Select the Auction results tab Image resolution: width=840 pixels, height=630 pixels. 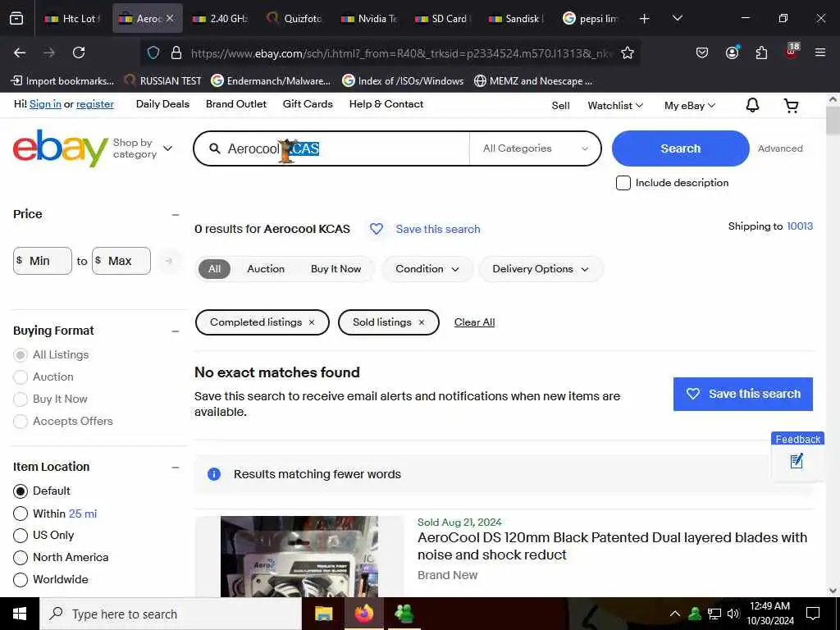[266, 269]
